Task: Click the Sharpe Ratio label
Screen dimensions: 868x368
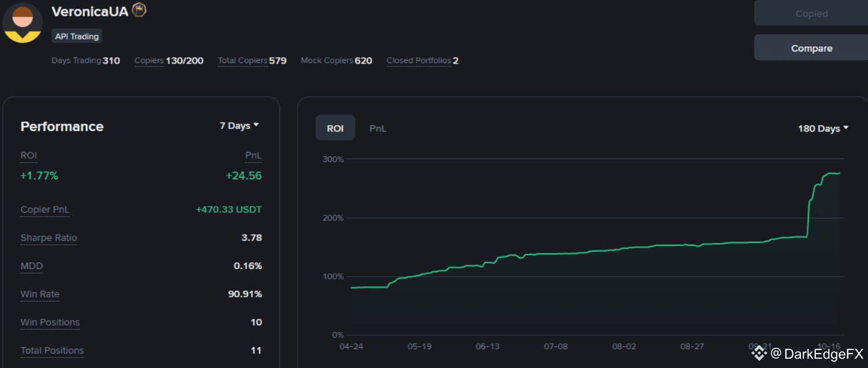Action: coord(49,238)
